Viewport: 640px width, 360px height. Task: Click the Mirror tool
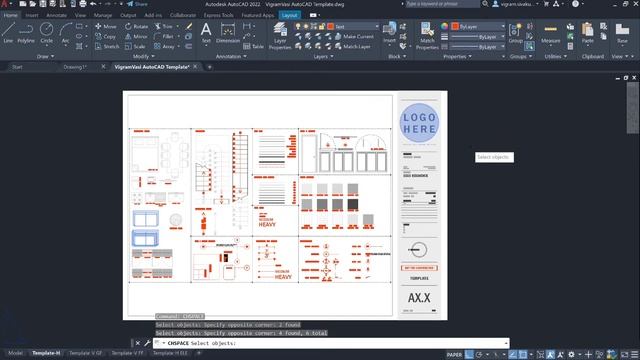coord(136,36)
